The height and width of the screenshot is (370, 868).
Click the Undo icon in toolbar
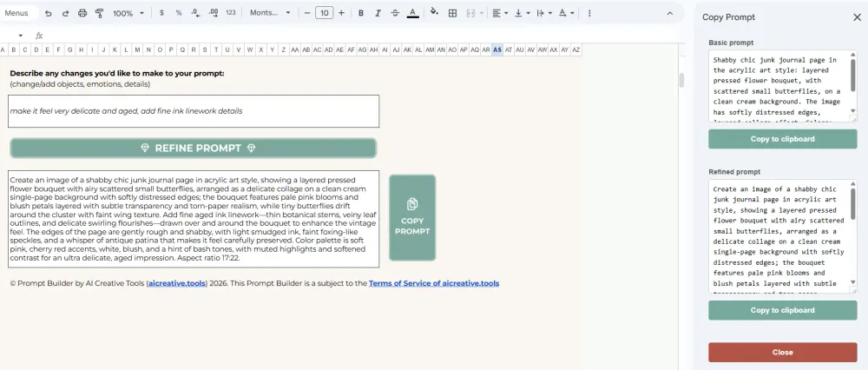click(49, 13)
